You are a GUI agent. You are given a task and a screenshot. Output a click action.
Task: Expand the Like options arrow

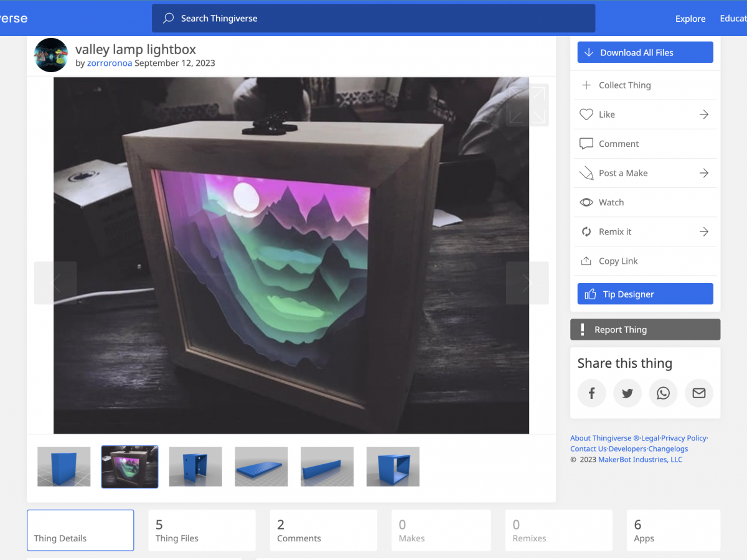point(703,114)
